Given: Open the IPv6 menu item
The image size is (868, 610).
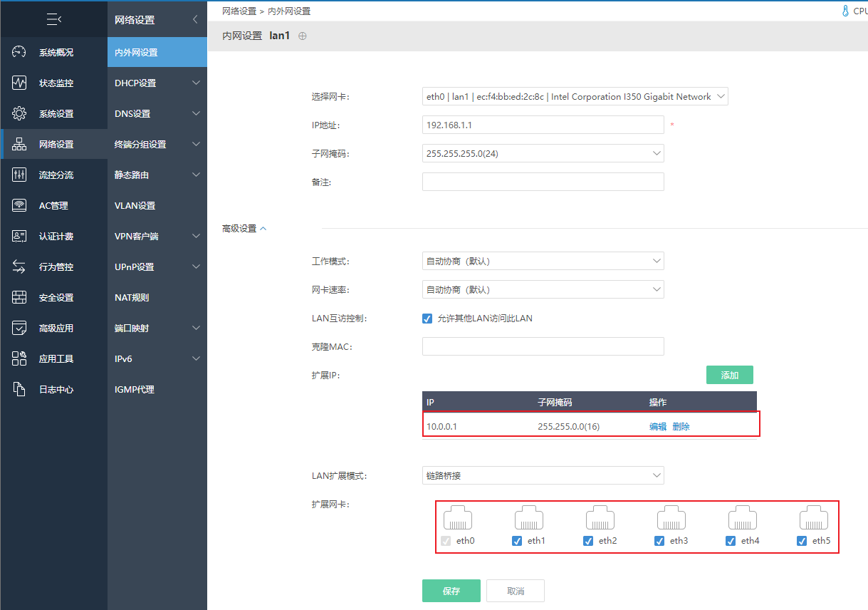Looking at the screenshot, I should click(157, 358).
